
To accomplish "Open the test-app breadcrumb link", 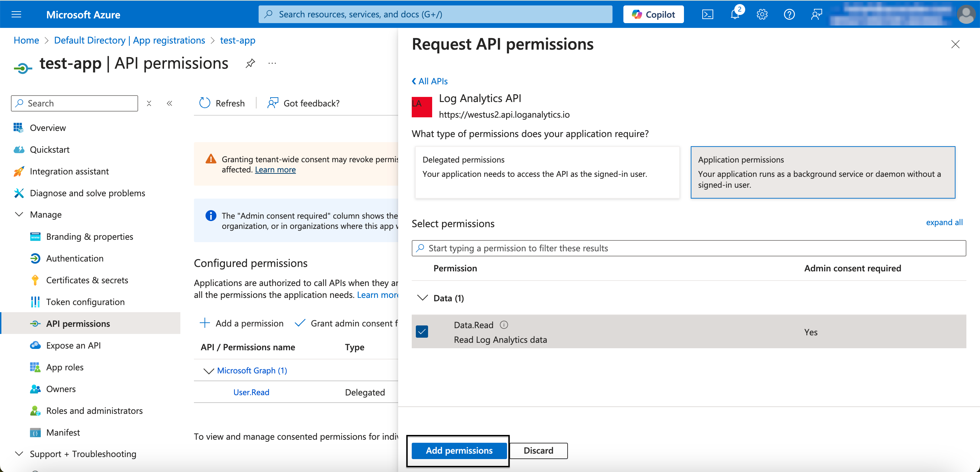I will [x=238, y=40].
